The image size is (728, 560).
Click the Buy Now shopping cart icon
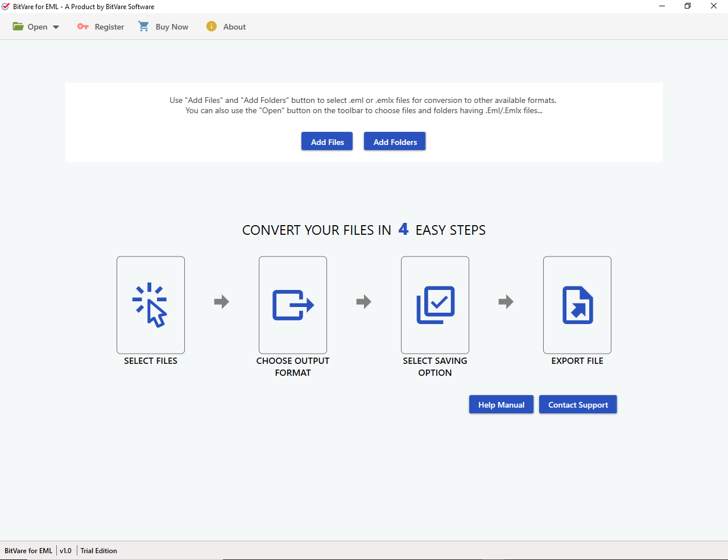click(x=144, y=27)
